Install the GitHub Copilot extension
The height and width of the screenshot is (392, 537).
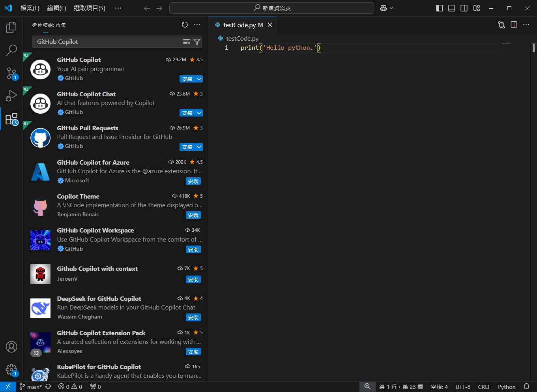click(187, 79)
